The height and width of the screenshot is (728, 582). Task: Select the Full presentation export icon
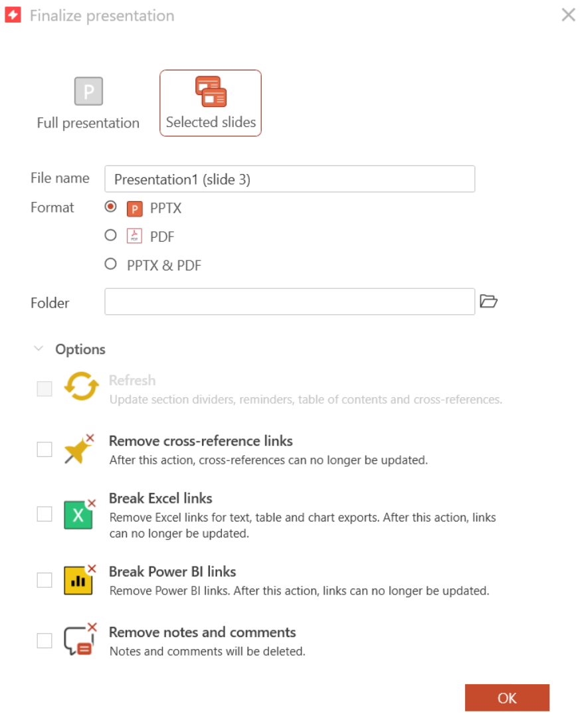point(87,91)
